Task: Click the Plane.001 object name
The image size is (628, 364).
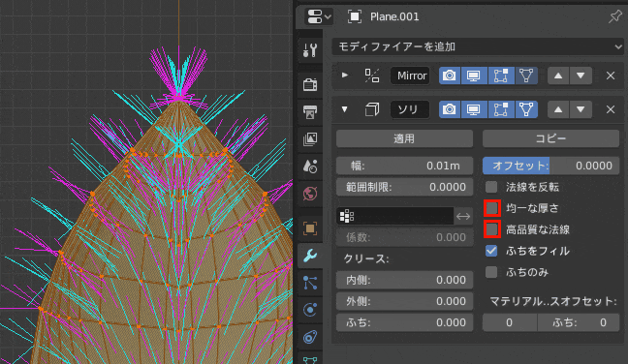Action: [x=394, y=16]
